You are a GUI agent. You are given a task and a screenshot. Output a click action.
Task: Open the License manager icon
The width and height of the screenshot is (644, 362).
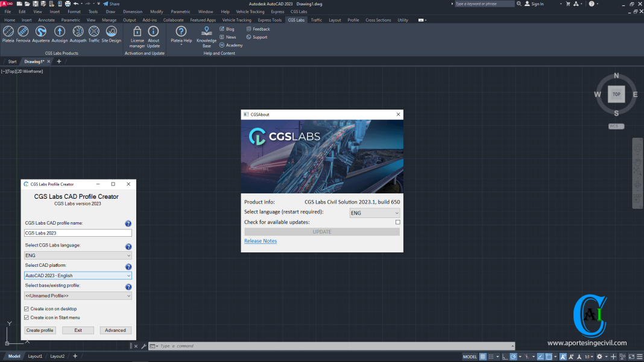(137, 31)
